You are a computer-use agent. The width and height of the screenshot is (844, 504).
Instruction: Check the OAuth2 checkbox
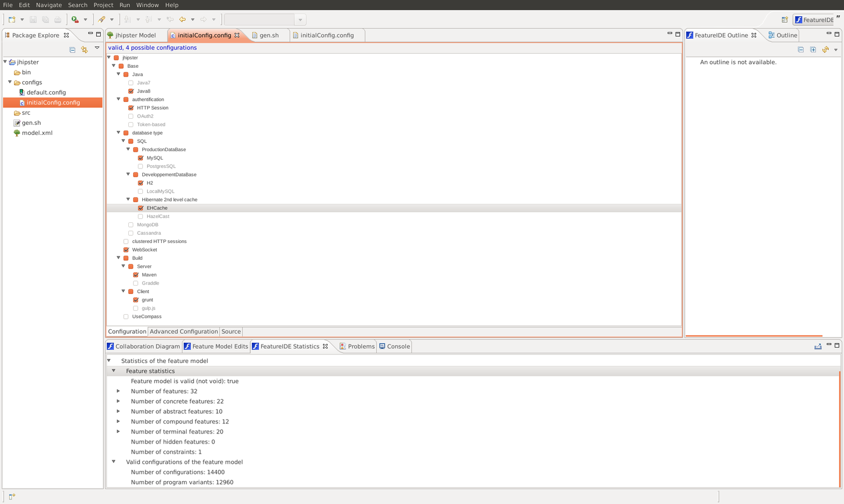[131, 116]
